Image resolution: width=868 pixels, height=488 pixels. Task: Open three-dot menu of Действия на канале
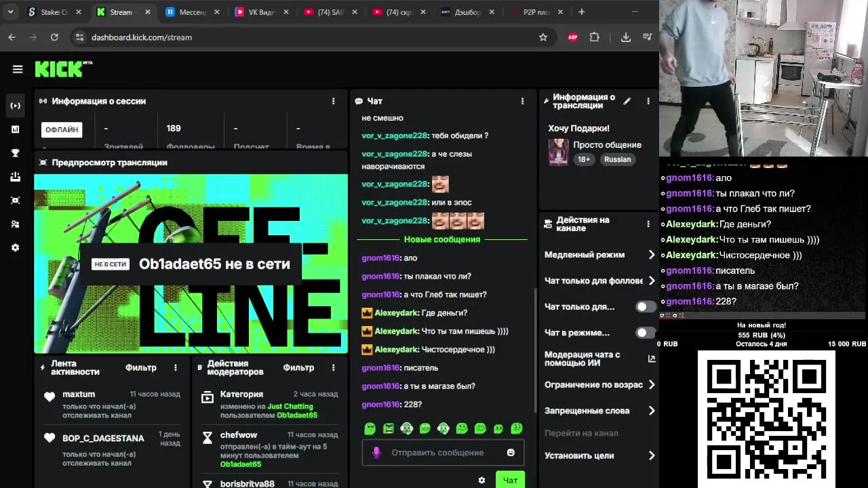point(648,224)
